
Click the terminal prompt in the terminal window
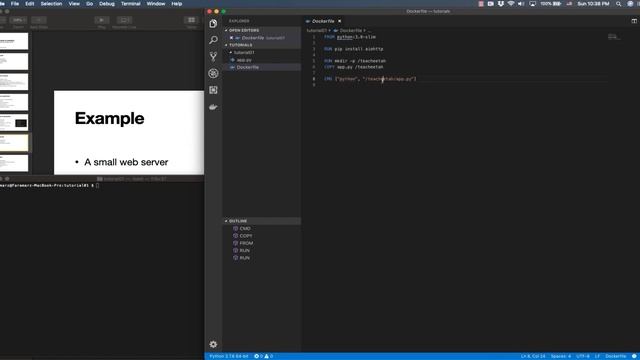pyautogui.click(x=49, y=185)
